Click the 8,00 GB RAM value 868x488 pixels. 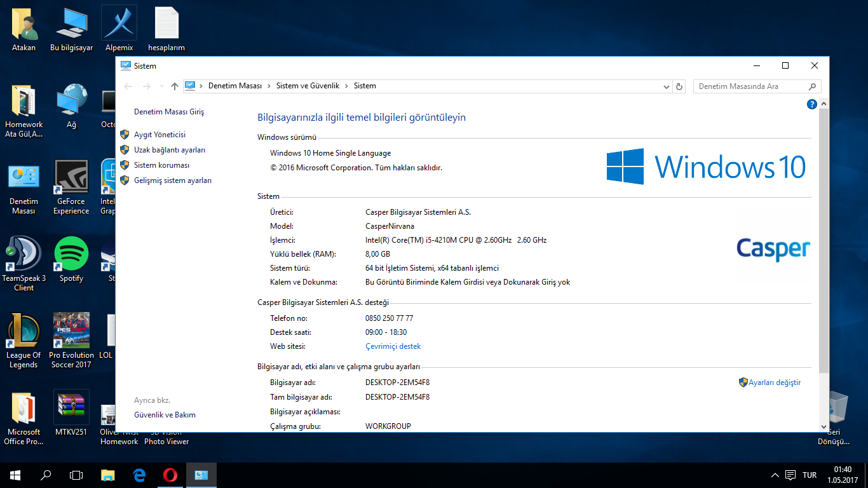click(377, 254)
